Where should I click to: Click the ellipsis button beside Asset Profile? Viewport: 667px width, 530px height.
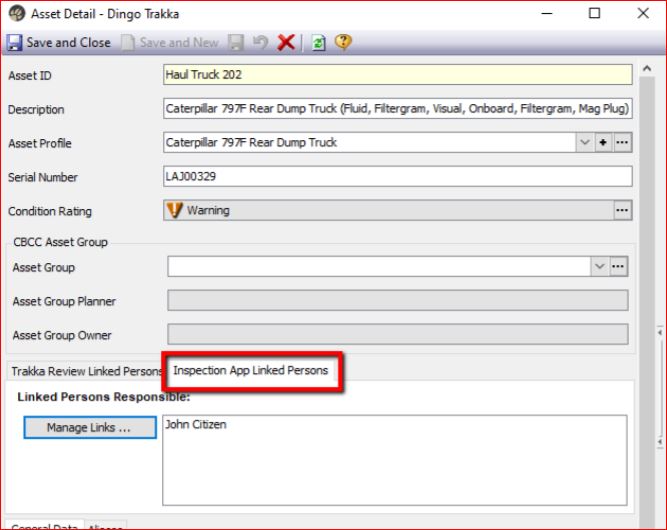click(622, 143)
